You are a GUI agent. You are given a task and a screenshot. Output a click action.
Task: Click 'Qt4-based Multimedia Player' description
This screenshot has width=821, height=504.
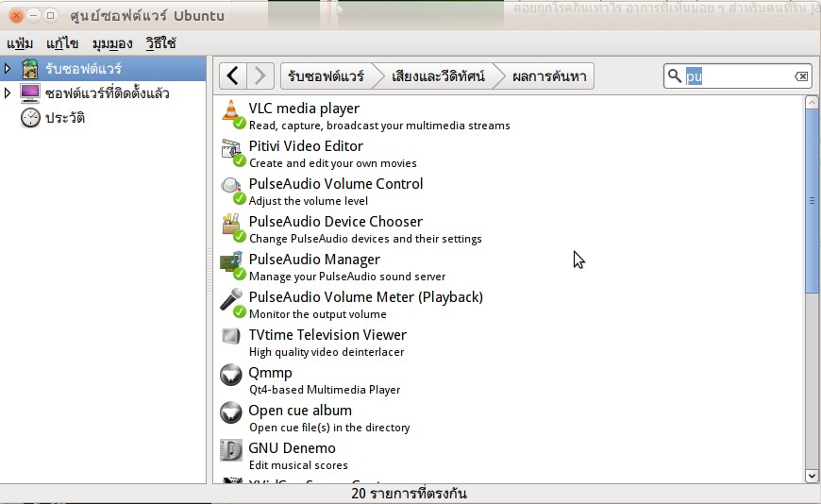325,390
